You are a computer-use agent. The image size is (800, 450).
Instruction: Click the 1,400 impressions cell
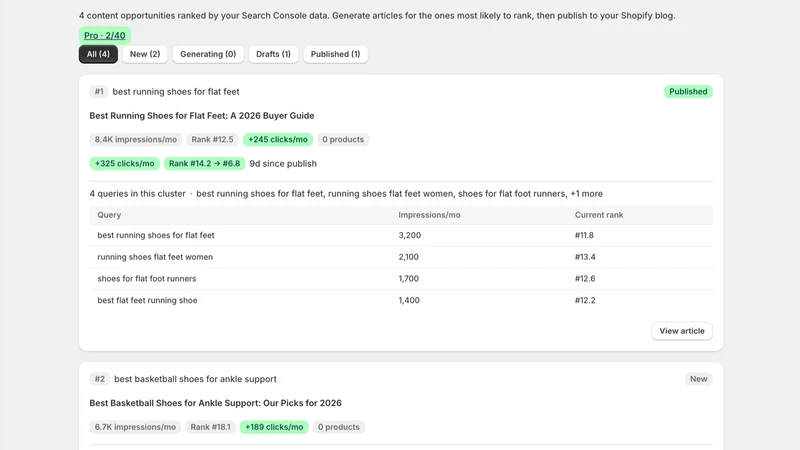409,300
